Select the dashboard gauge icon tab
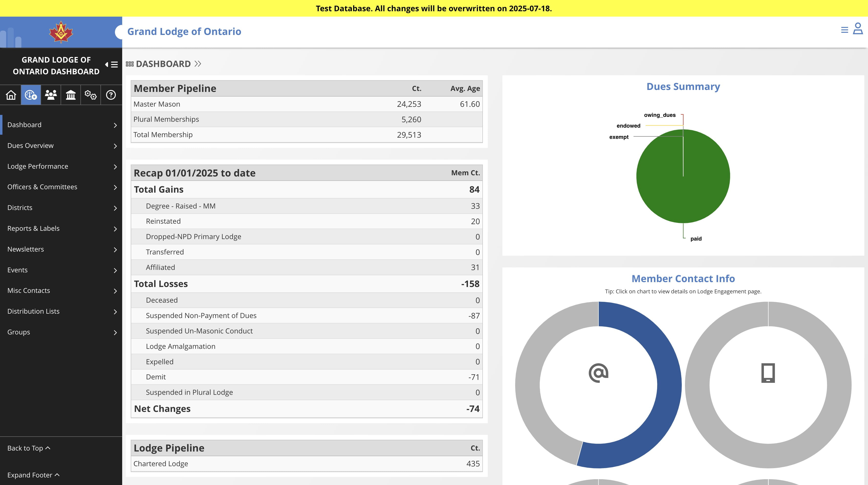Image resolution: width=868 pixels, height=485 pixels. 31,95
